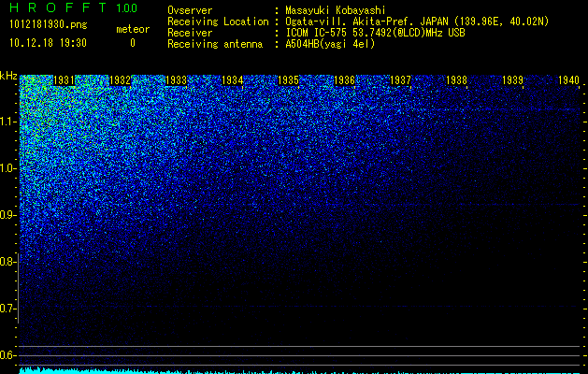Click the 0.6 kHz axis label

tap(7, 355)
